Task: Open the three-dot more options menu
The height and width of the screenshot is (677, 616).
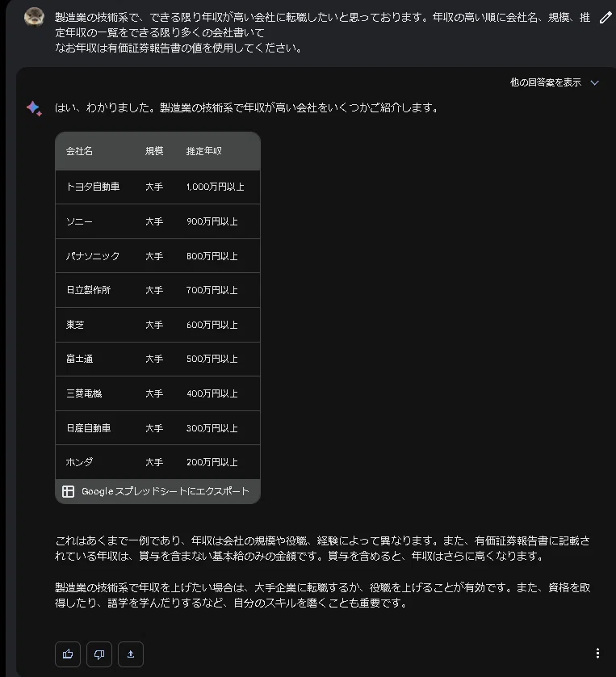Action: [x=597, y=654]
